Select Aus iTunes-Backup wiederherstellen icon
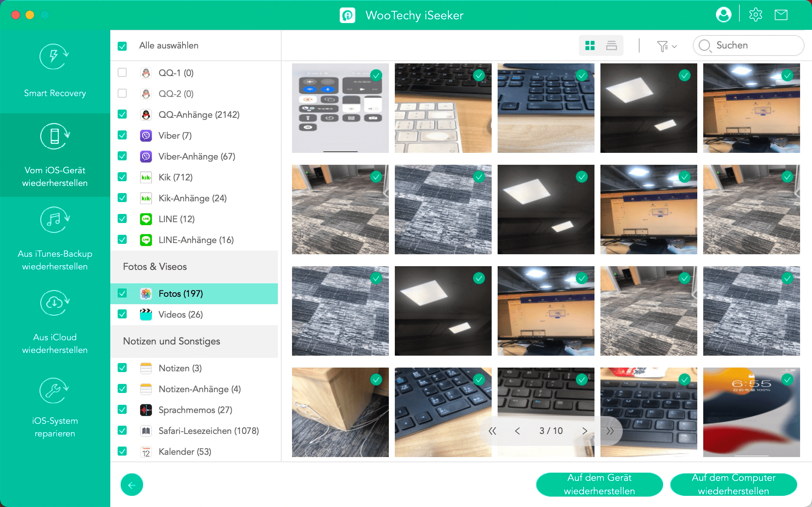 (55, 220)
